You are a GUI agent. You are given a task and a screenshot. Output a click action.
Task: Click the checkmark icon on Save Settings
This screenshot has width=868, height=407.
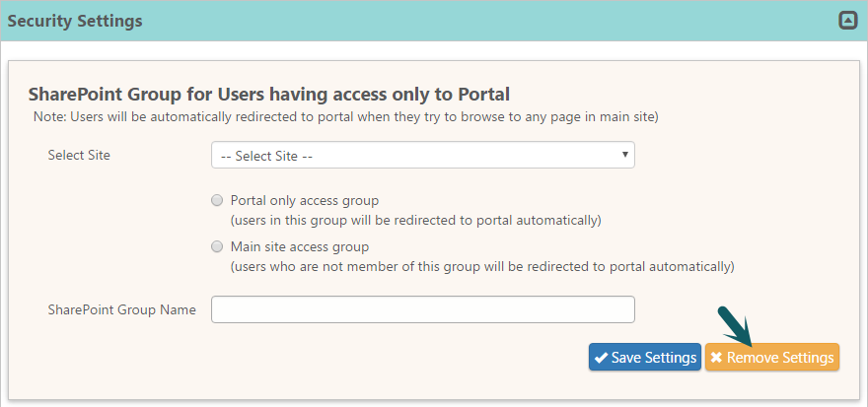601,358
